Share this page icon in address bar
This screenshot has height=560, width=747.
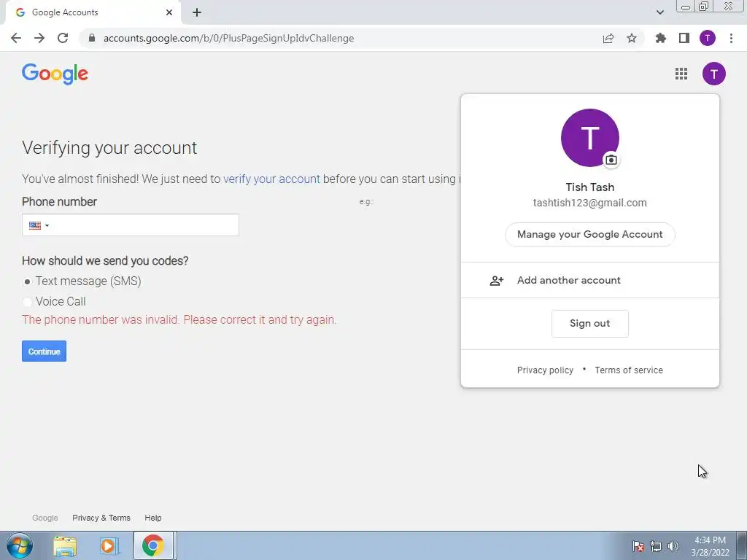(608, 38)
